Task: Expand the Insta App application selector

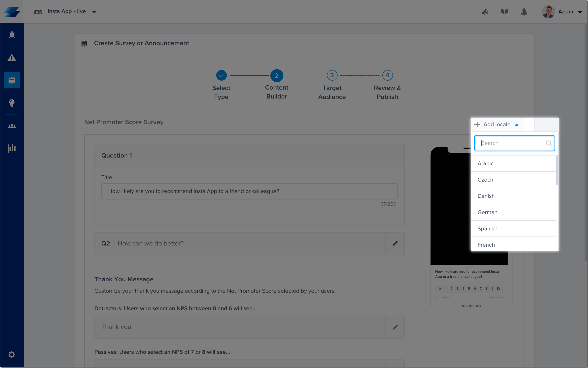Action: tap(94, 12)
